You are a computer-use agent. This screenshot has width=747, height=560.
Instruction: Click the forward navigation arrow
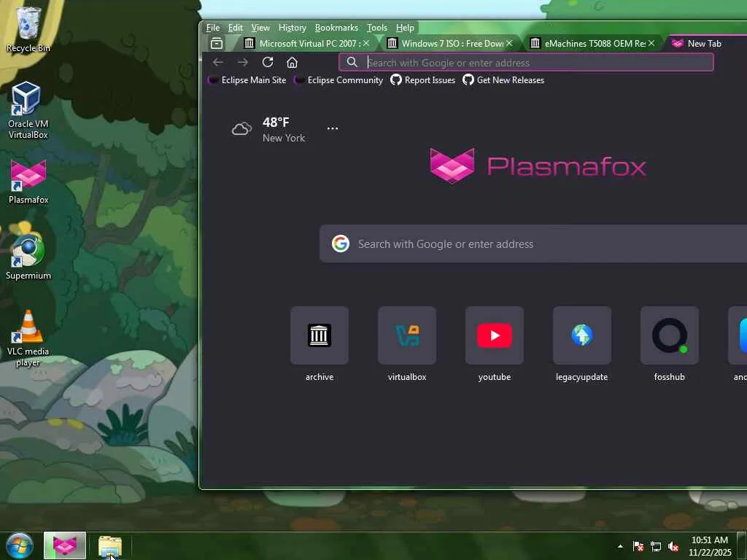point(242,63)
